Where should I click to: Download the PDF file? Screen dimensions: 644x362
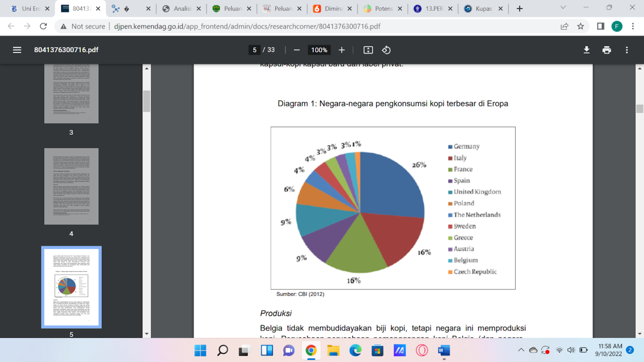coord(586,50)
